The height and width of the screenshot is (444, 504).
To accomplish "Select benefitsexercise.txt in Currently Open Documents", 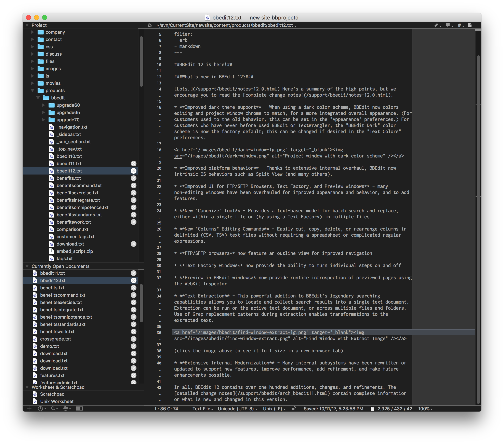I will tap(61, 302).
